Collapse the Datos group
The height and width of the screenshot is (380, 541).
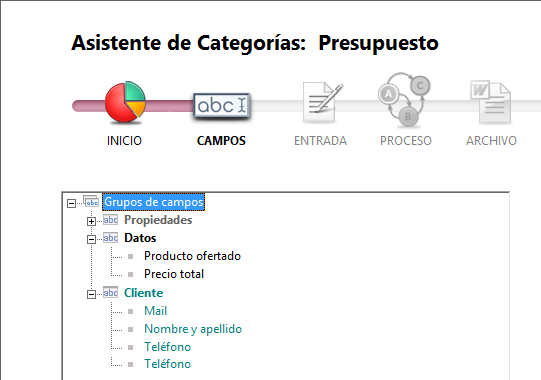click(91, 239)
